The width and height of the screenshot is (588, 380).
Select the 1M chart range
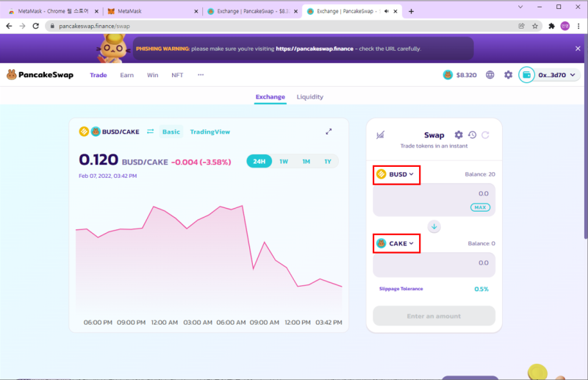pyautogui.click(x=306, y=161)
